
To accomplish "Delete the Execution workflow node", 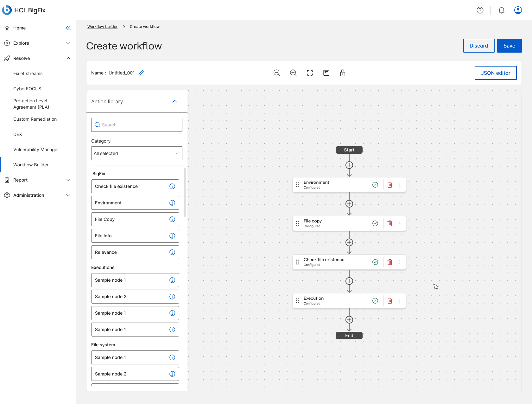I will click(x=390, y=301).
